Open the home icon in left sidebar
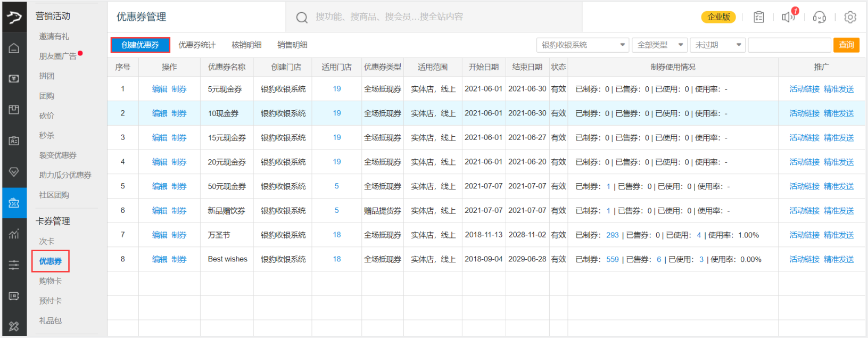 [14, 48]
